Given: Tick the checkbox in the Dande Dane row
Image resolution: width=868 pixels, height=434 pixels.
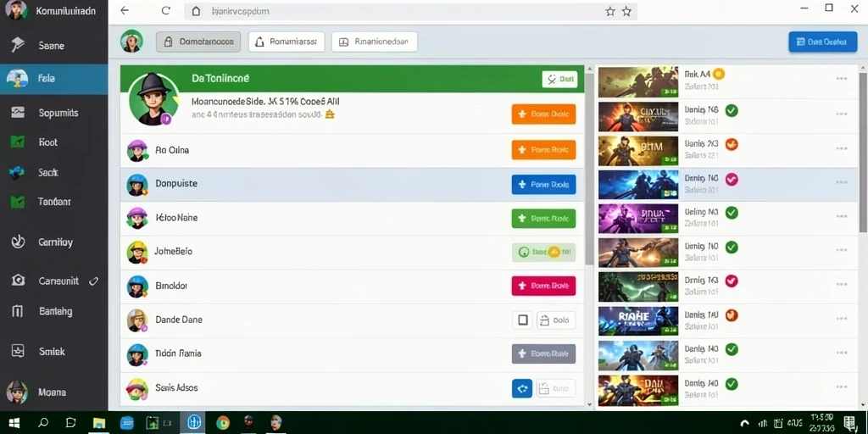Looking at the screenshot, I should click(x=522, y=320).
